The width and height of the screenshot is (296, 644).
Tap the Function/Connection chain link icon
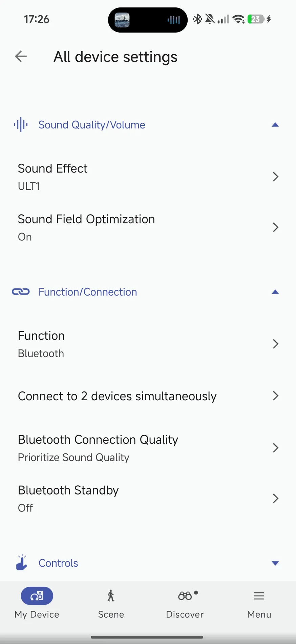pos(21,291)
